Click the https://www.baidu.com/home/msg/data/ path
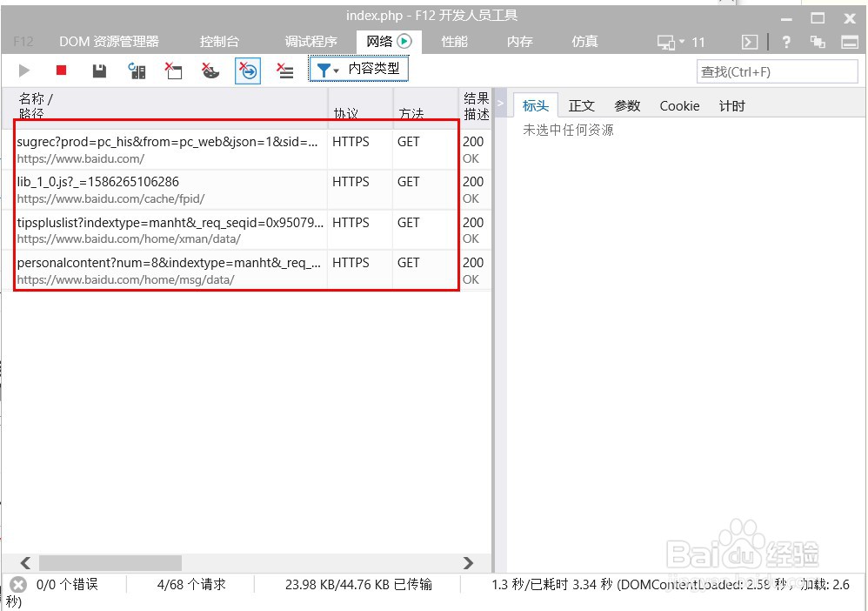Image resolution: width=868 pixels, height=611 pixels. coord(125,279)
